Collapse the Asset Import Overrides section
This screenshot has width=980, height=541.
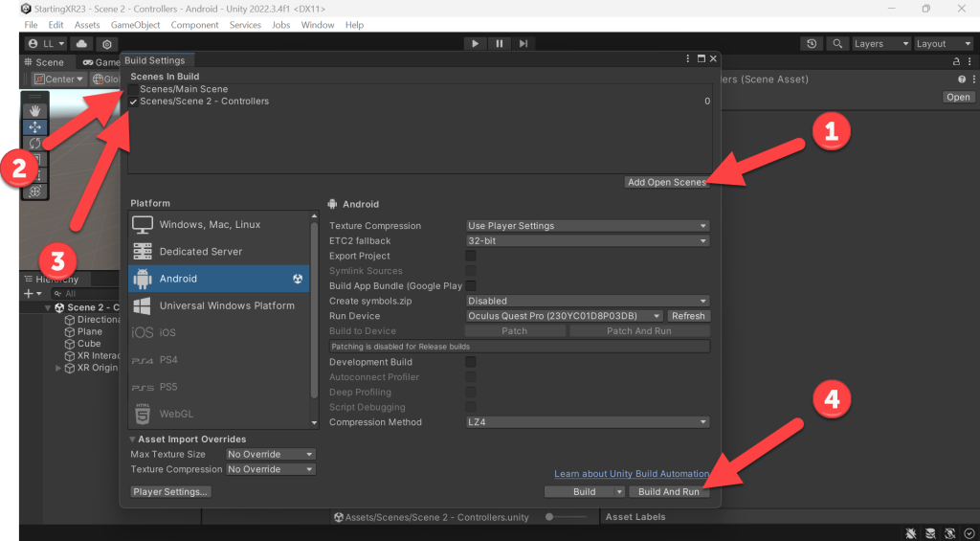click(132, 440)
